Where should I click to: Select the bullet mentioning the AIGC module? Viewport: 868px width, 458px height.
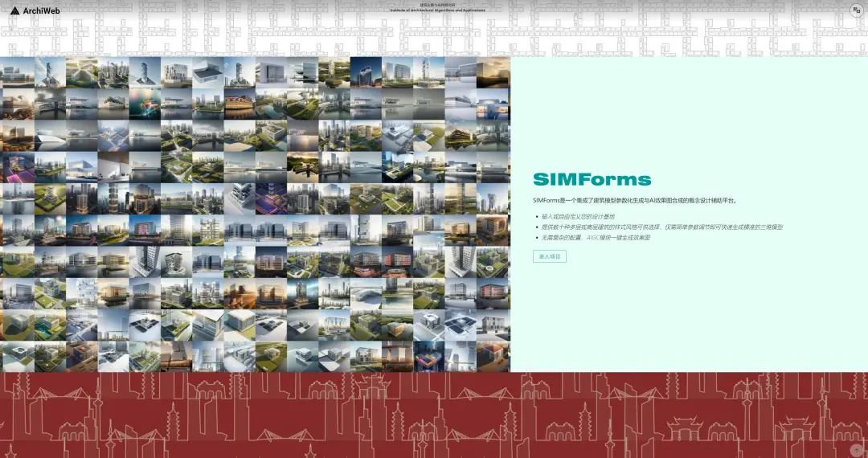(x=595, y=238)
